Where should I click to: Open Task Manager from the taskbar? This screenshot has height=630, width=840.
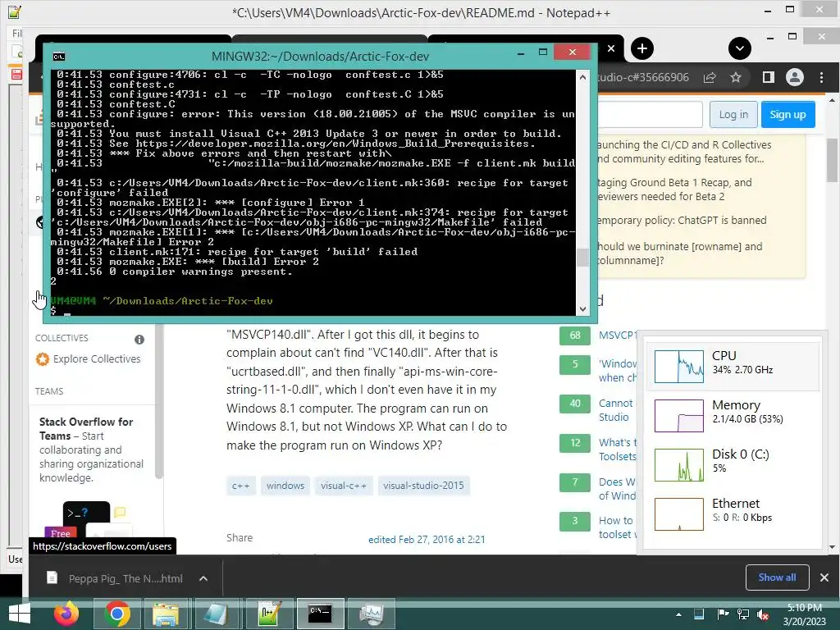pos(372,614)
